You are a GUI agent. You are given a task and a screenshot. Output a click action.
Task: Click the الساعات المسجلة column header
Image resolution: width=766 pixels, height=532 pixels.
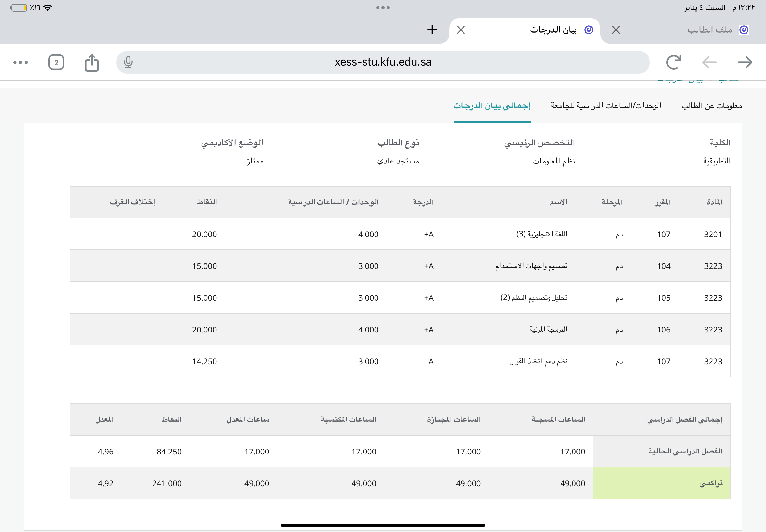[x=558, y=419]
